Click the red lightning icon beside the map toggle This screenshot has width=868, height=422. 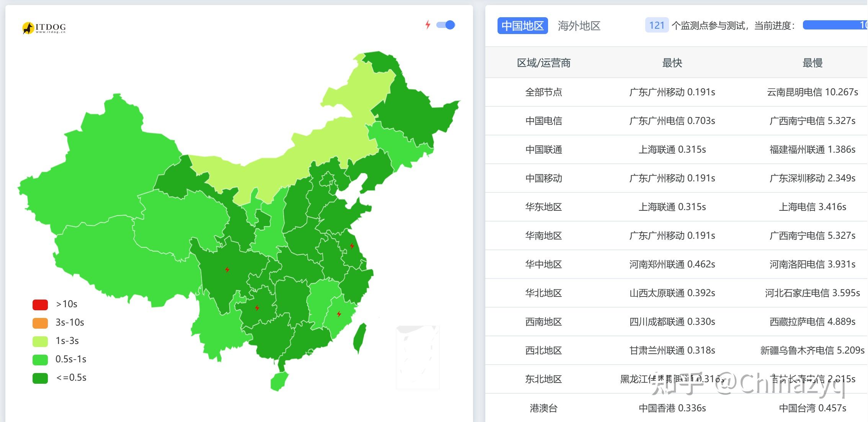pos(428,24)
